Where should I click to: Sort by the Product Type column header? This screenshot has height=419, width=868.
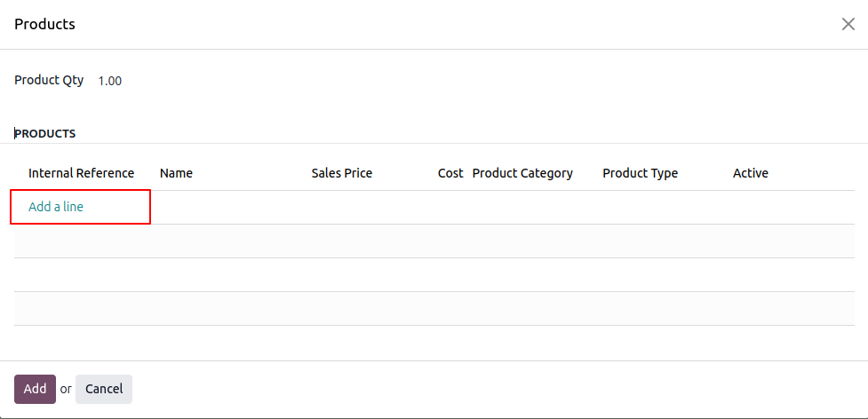[640, 173]
